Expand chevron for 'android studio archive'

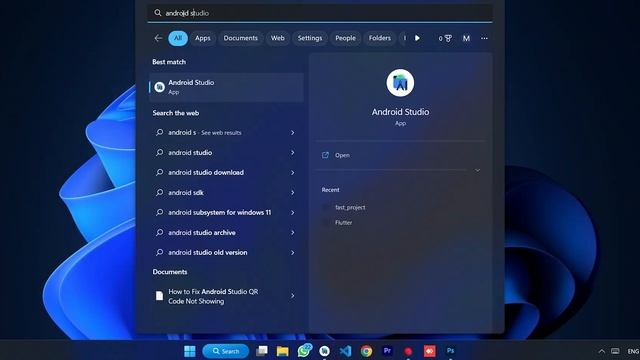(293, 233)
